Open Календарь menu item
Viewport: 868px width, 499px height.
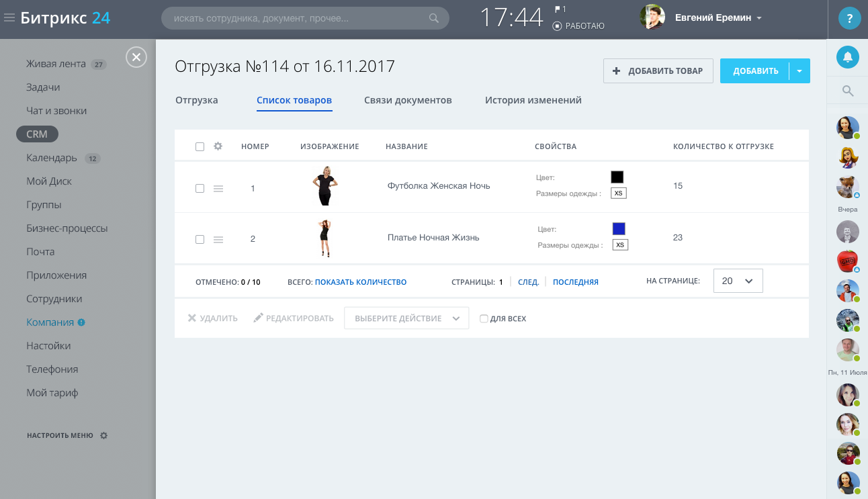click(52, 158)
